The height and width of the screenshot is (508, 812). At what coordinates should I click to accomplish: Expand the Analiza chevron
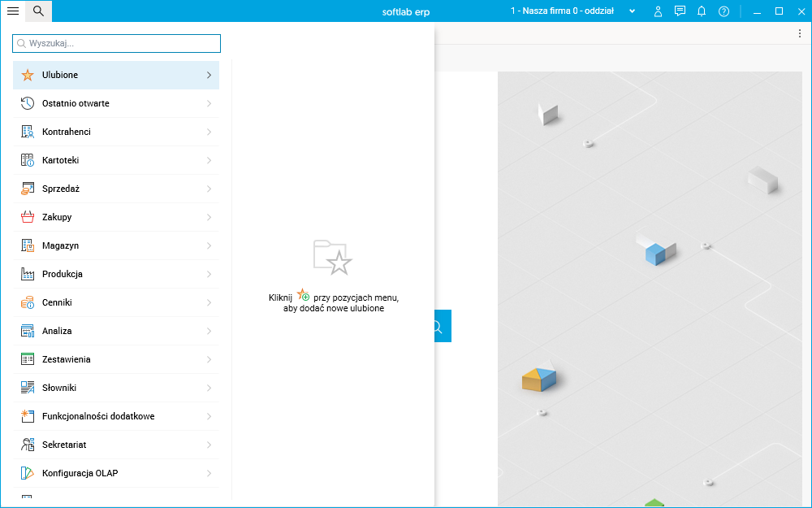[x=209, y=332]
